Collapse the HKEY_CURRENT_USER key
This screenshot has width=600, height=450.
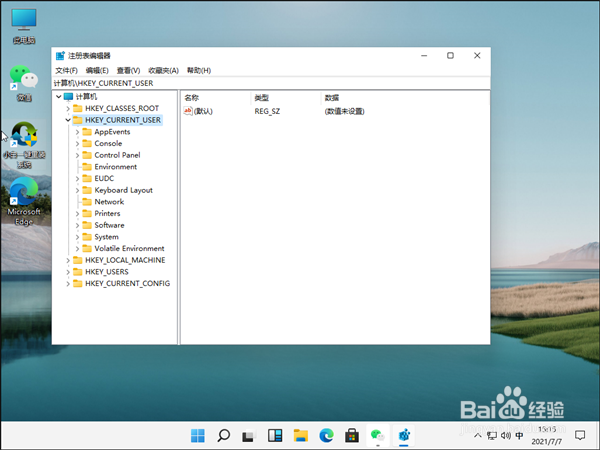[x=68, y=120]
